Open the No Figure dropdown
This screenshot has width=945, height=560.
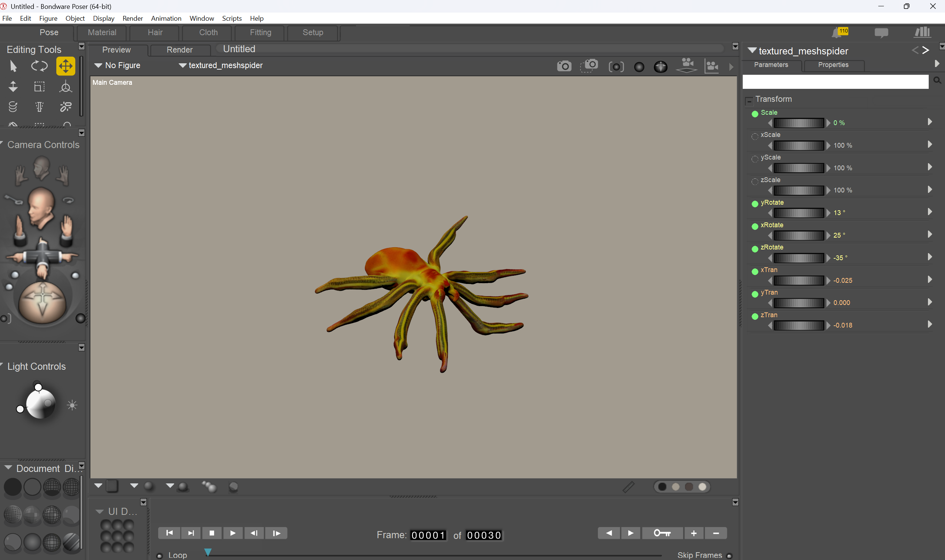click(x=117, y=65)
